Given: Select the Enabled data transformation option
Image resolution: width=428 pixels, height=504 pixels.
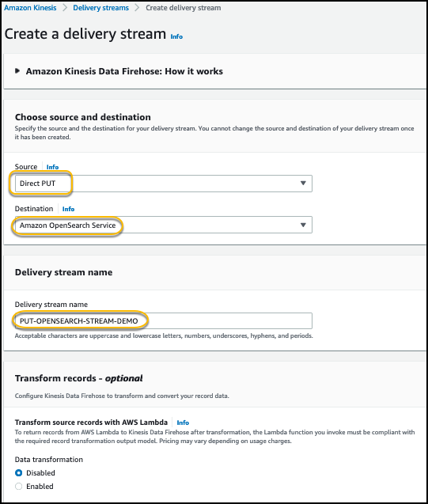Looking at the screenshot, I should pos(19,487).
